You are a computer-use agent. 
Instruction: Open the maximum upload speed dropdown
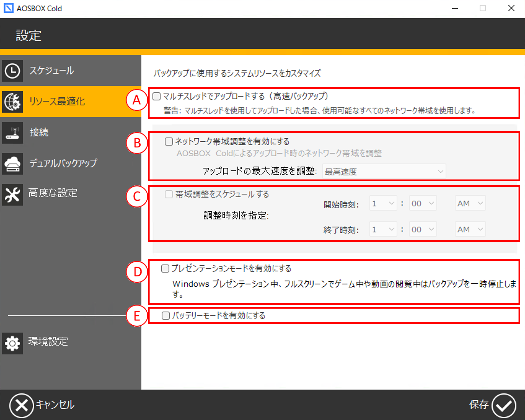tap(384, 172)
